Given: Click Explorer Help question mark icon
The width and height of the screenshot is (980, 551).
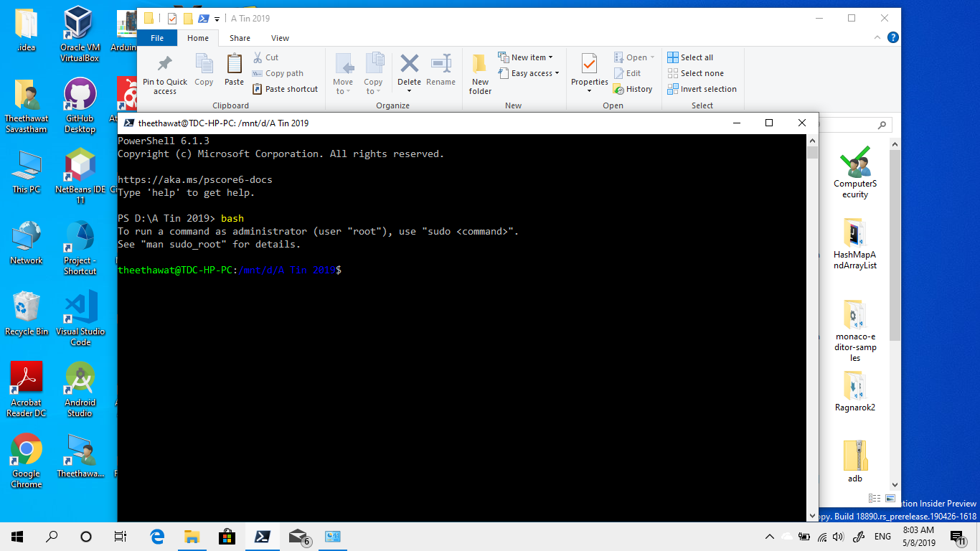Looking at the screenshot, I should tap(892, 38).
